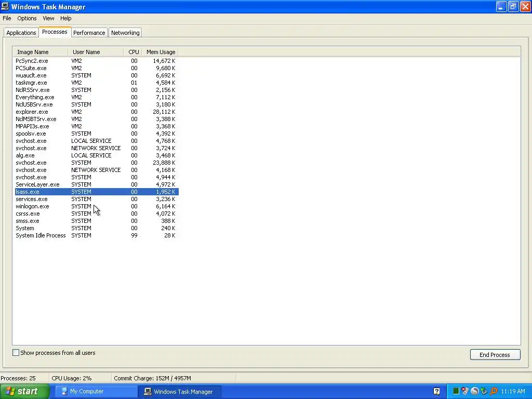
Task: Select the taskmgr.exe process
Action: point(97,83)
